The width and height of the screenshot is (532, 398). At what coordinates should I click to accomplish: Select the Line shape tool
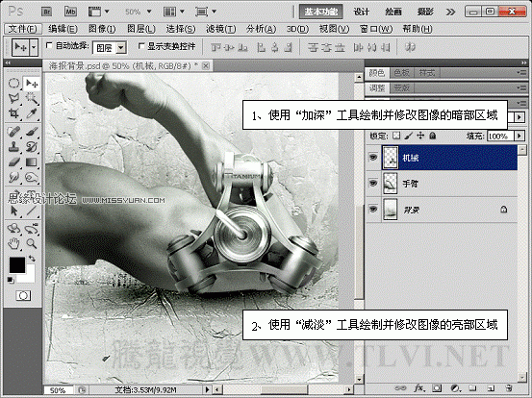(x=32, y=211)
